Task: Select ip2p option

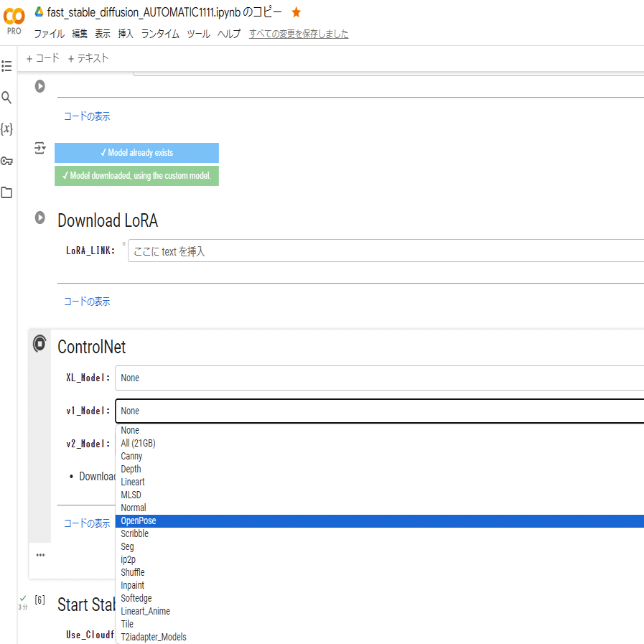Action: coord(380,559)
